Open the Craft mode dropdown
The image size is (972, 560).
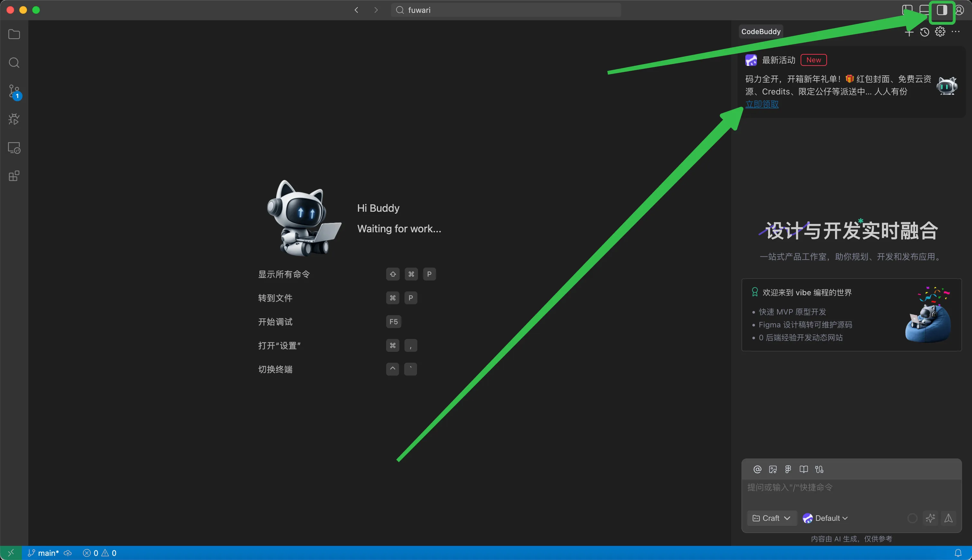coord(771,518)
